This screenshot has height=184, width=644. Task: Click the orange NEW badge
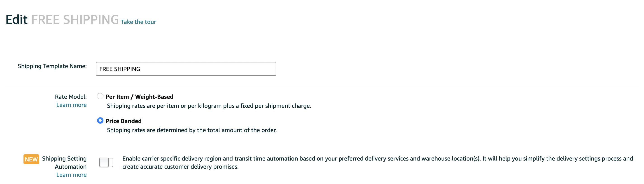click(x=31, y=159)
